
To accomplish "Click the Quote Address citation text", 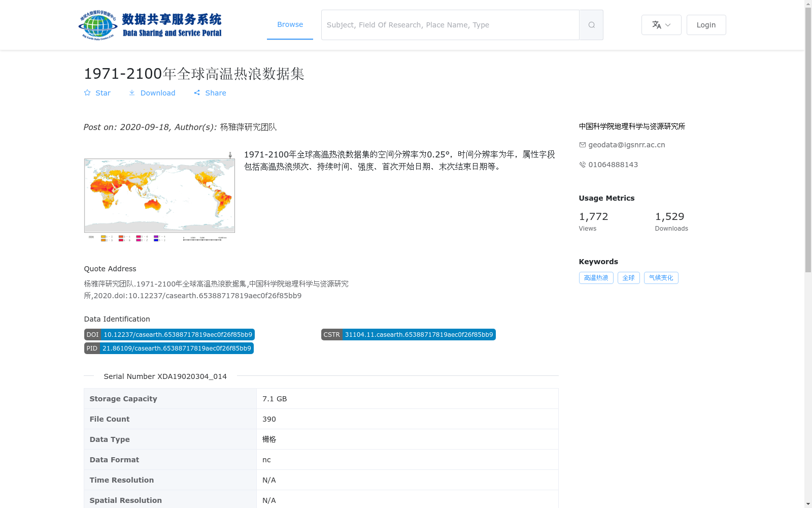I will click(x=216, y=290).
